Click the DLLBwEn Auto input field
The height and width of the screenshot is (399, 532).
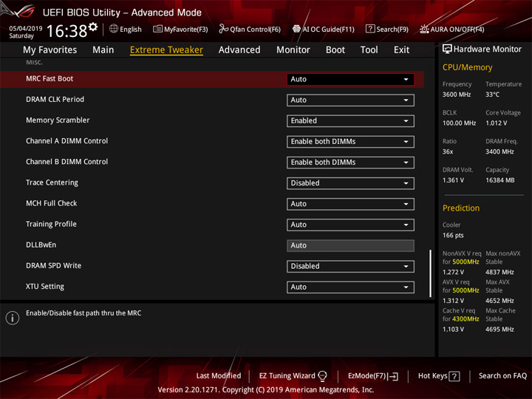click(x=350, y=245)
